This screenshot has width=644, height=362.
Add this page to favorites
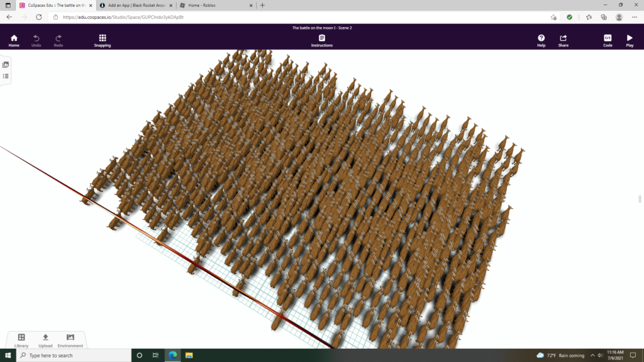(x=553, y=17)
